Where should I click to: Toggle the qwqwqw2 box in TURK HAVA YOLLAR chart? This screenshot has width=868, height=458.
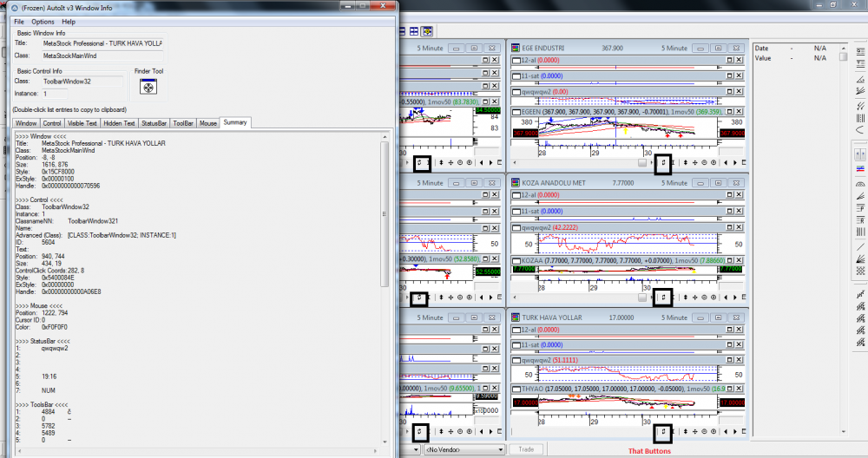516,360
